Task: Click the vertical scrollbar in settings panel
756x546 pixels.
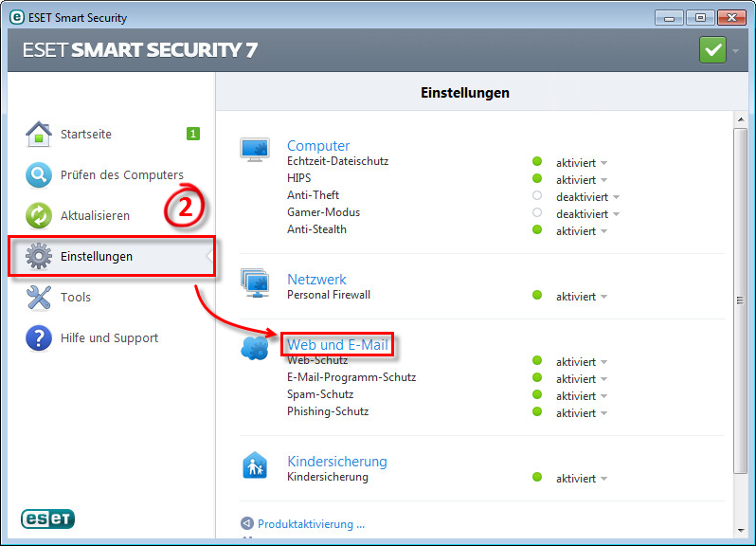Action: pyautogui.click(x=740, y=300)
